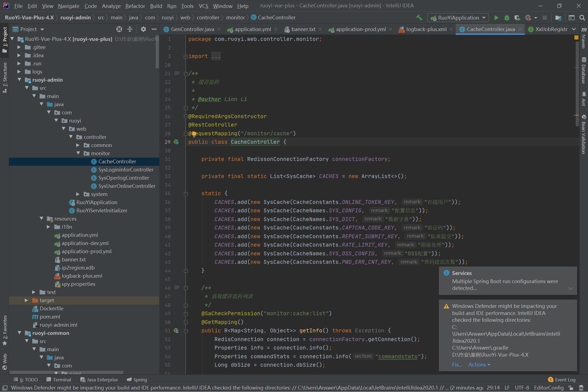
Task: Open Java Enterprise tool window
Action: pos(99,379)
